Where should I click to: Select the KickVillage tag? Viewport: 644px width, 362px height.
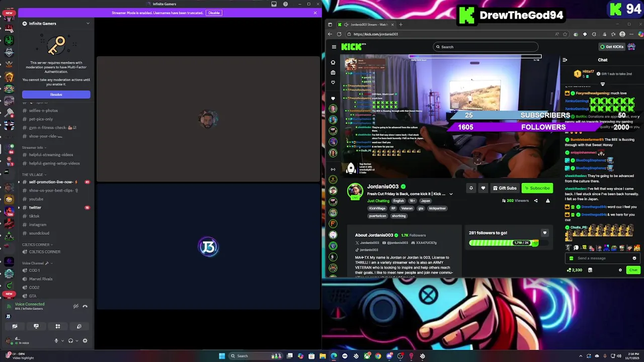pyautogui.click(x=377, y=208)
